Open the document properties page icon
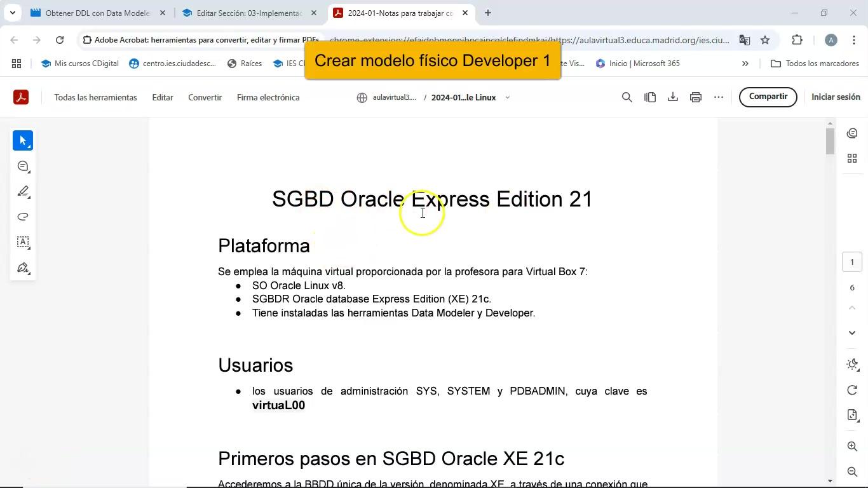Viewport: 868px width, 488px height. 852,415
